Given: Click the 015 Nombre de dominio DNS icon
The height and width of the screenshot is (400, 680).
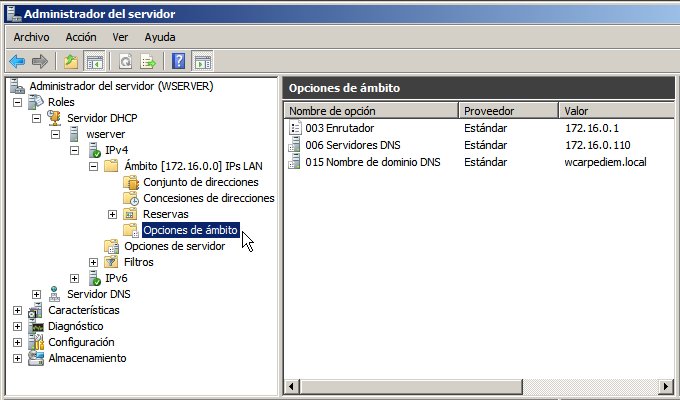Looking at the screenshot, I should [294, 162].
